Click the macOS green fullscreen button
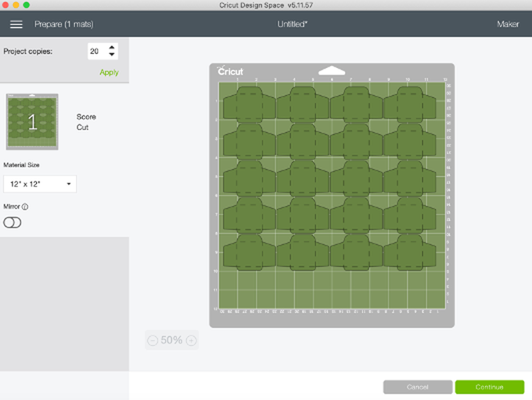 tap(27, 5)
